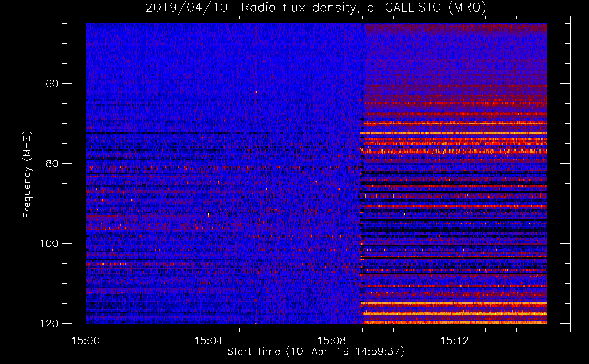Select the 15:00 time tick label
The height and width of the screenshot is (364, 589).
click(x=86, y=341)
